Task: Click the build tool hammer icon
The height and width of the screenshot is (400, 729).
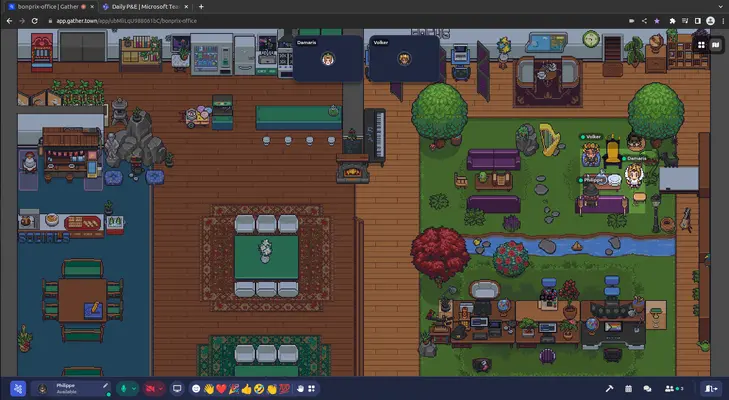Action: click(609, 388)
